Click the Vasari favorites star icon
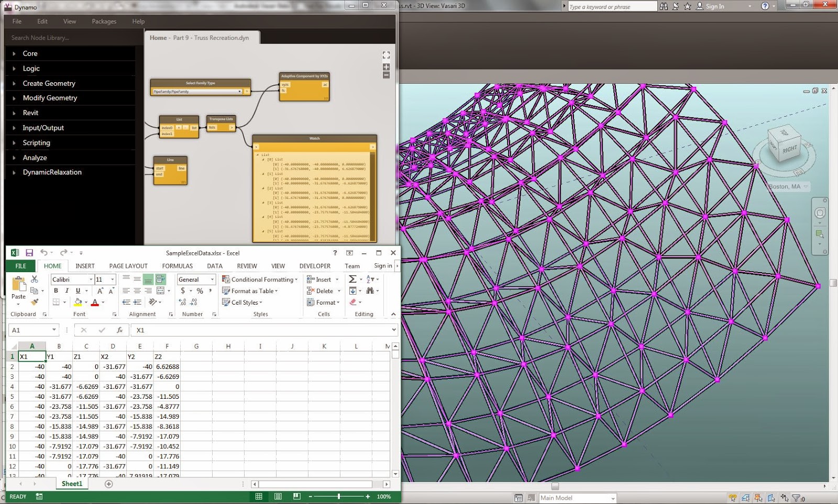 tap(687, 6)
